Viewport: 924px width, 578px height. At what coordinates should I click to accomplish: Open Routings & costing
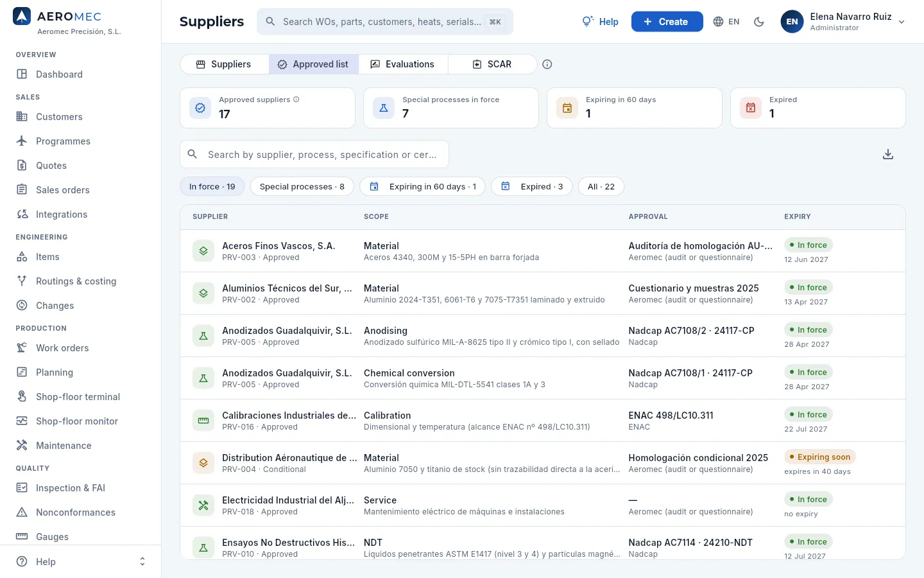point(80,281)
